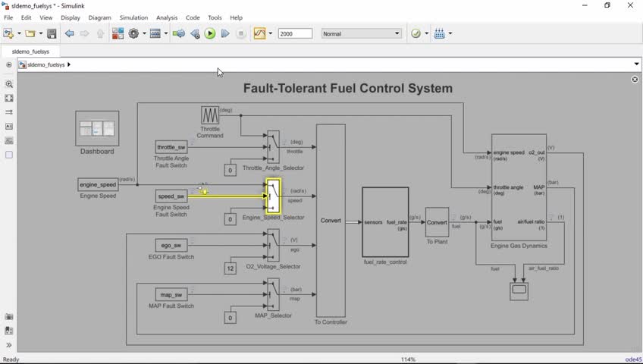Image resolution: width=643 pixels, height=364 pixels.
Task: Select the Dashboard subsystem block
Action: 97,128
